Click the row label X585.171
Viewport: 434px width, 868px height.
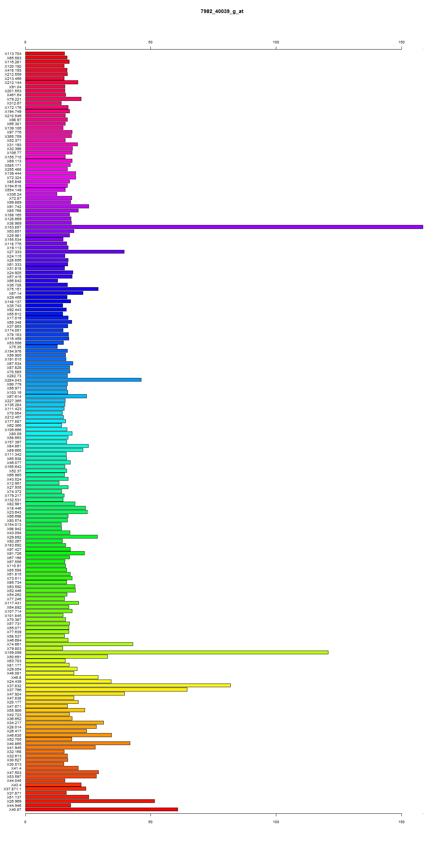click(x=13, y=165)
